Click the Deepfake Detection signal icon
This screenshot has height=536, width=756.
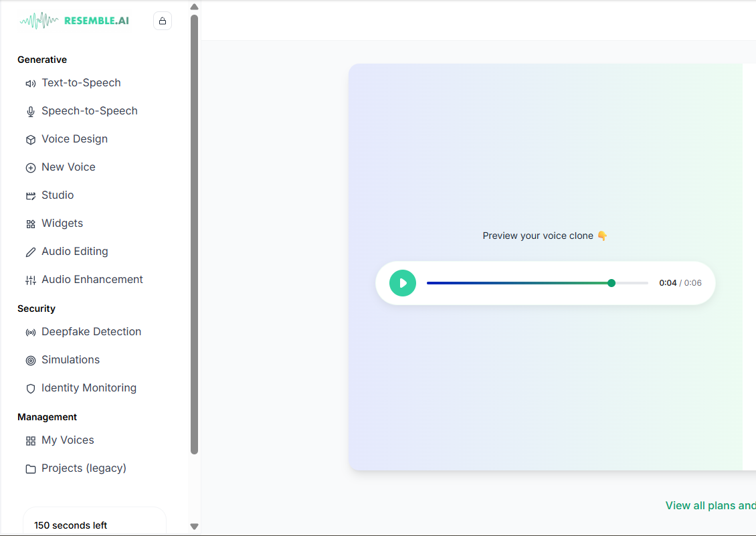[x=30, y=333]
